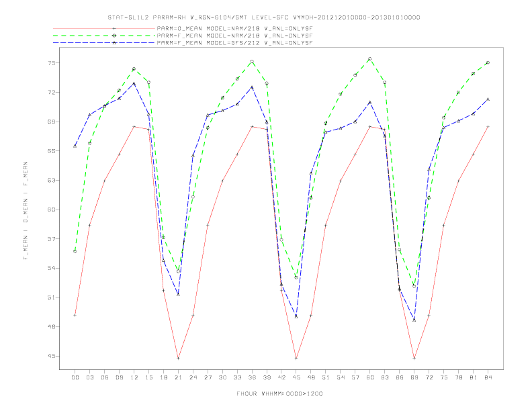The height and width of the screenshot is (411, 532).
Task: Click green circle data point at hour 84
Action: click(x=488, y=62)
